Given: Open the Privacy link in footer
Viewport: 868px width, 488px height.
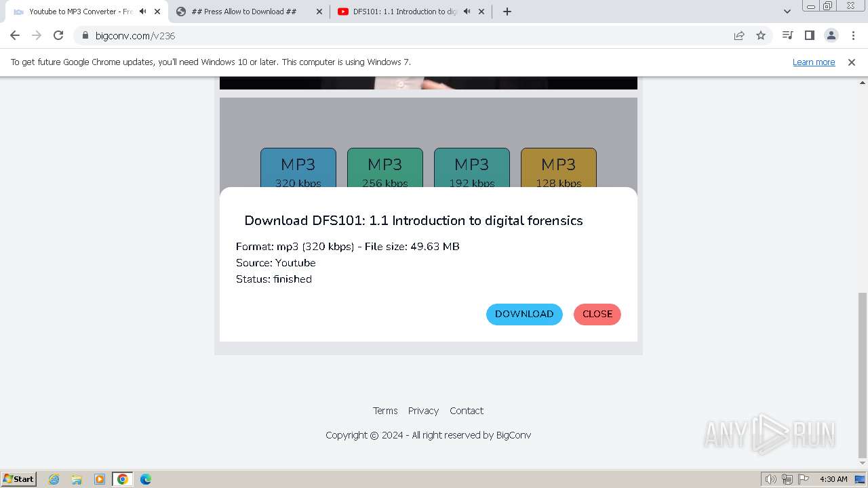Looking at the screenshot, I should click(423, 411).
